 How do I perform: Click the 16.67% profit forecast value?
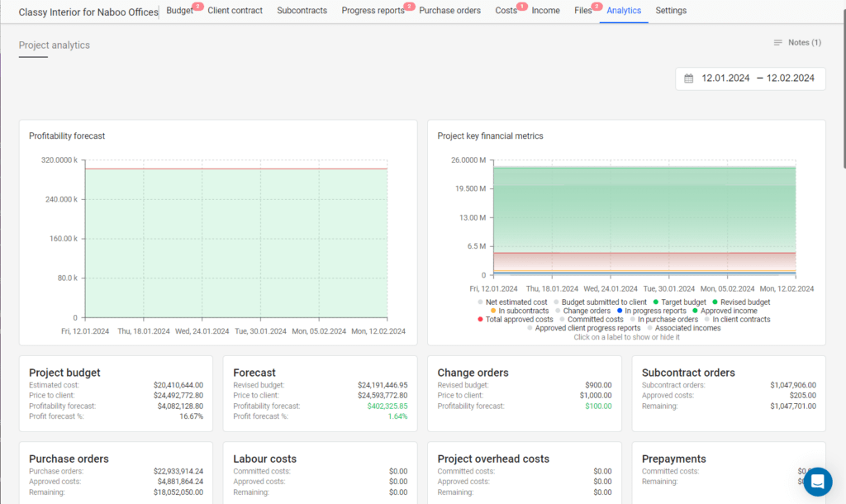pos(191,416)
